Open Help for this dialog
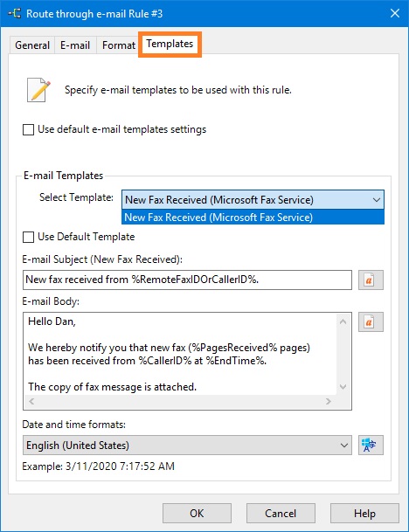 pos(364,514)
